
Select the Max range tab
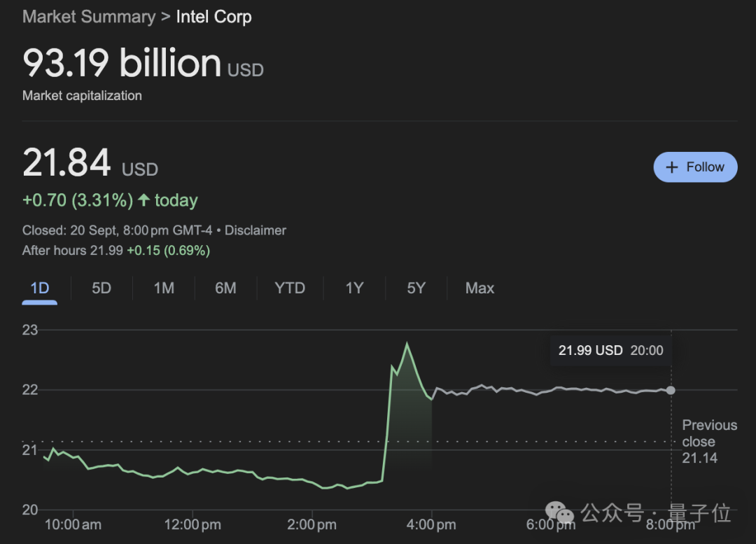pyautogui.click(x=479, y=288)
